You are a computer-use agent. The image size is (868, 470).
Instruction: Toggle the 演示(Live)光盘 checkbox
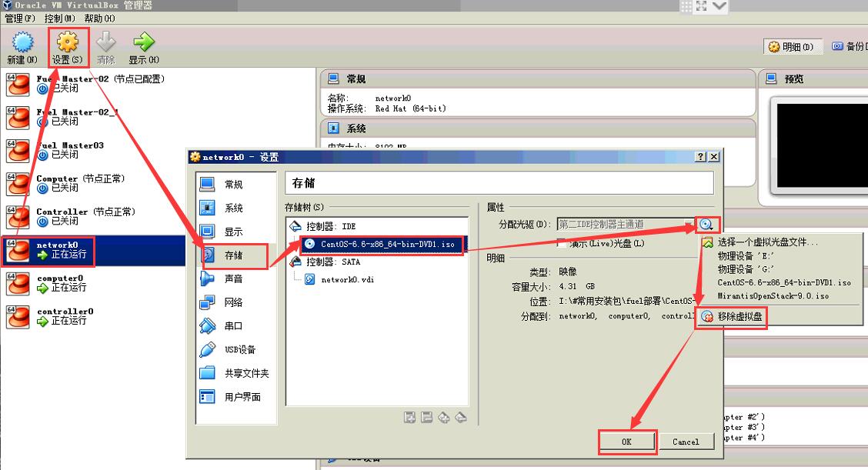coord(561,243)
